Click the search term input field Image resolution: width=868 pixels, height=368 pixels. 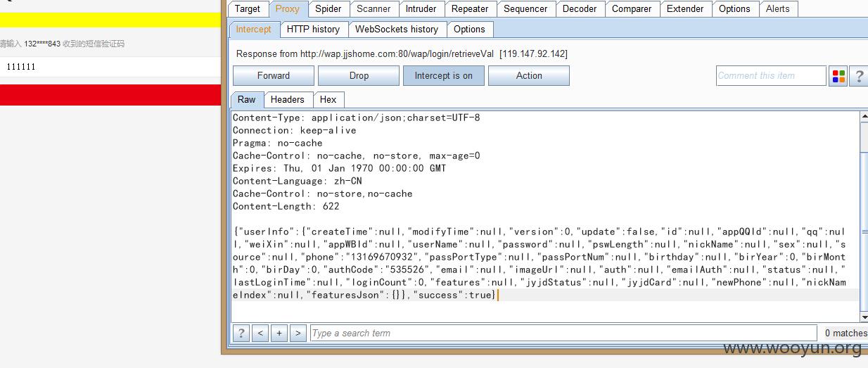pyautogui.click(x=563, y=333)
